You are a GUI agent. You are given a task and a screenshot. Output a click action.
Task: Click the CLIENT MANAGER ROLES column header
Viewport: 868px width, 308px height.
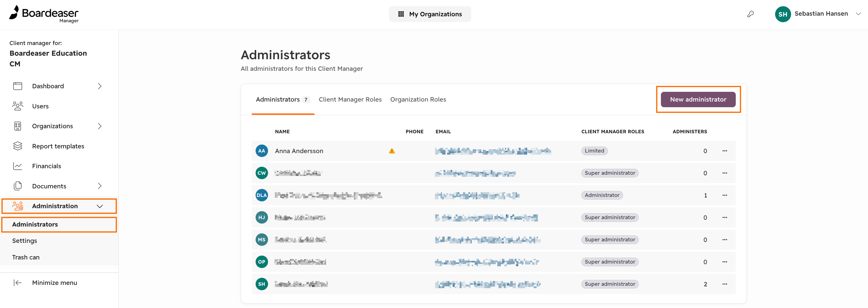613,131
